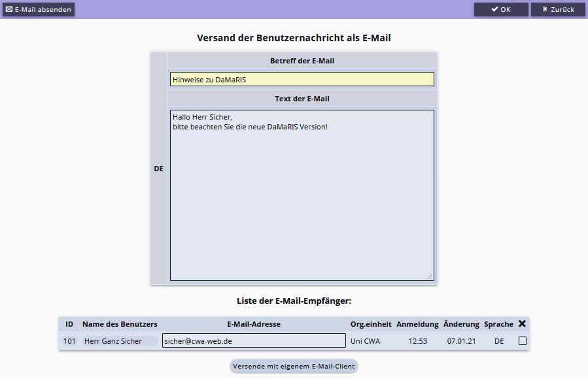Tick the checkbox for Herr Ganz Sicher

pyautogui.click(x=523, y=341)
